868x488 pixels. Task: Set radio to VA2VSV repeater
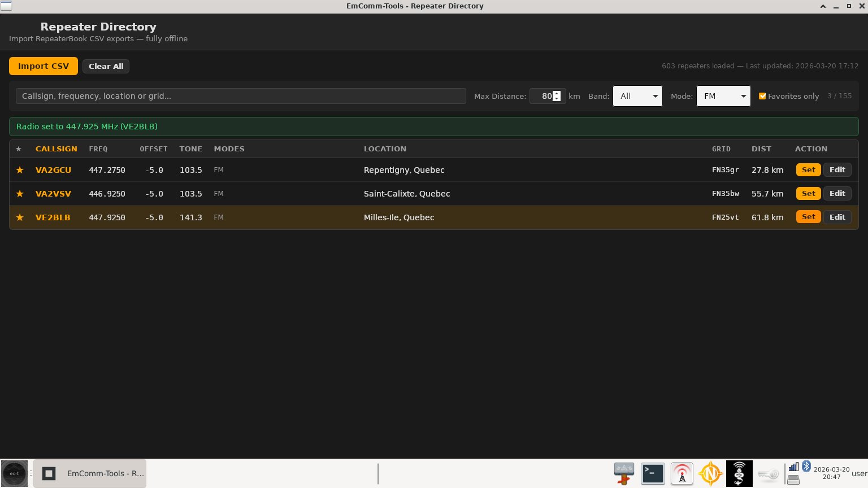coord(809,193)
